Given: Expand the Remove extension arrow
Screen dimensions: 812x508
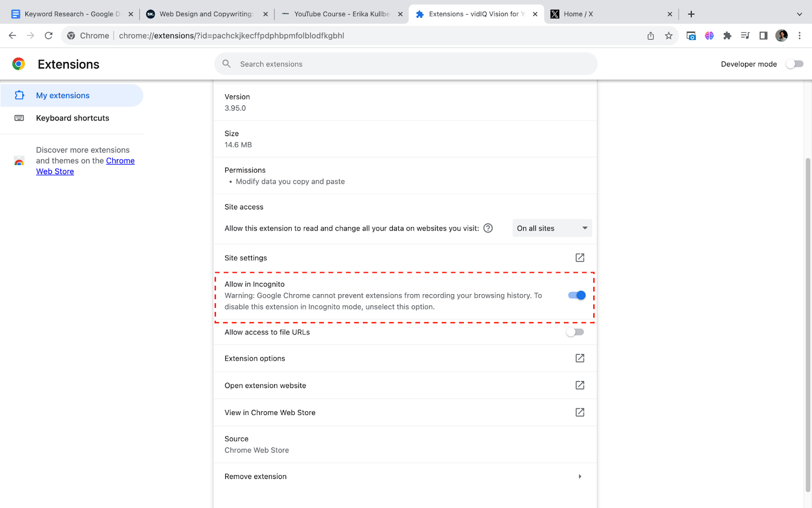Looking at the screenshot, I should tap(580, 477).
